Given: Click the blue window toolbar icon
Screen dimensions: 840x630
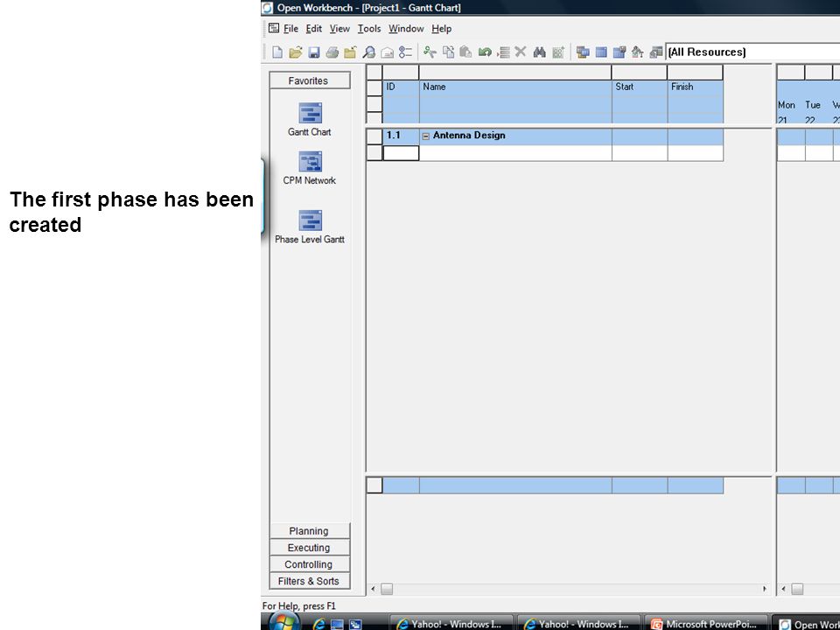Looking at the screenshot, I should (601, 52).
